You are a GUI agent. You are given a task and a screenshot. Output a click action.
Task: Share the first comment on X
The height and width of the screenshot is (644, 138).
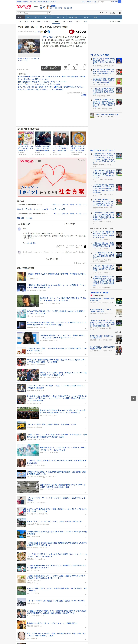coord(85,247)
